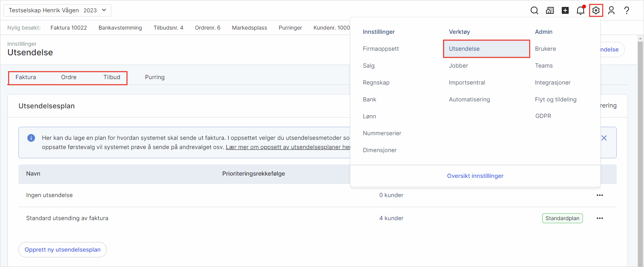The image size is (644, 267).
Task: Click the settings gear icon
Action: tap(596, 11)
